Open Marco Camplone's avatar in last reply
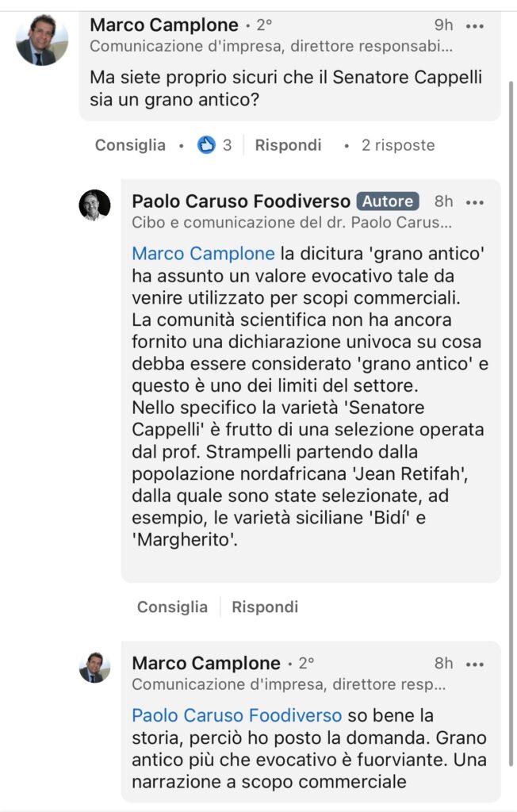 coord(95,668)
